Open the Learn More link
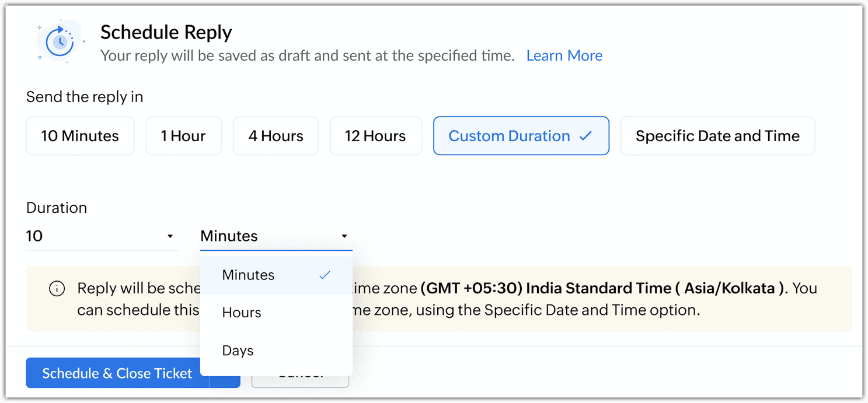Image resolution: width=868 pixels, height=403 pixels. [564, 55]
